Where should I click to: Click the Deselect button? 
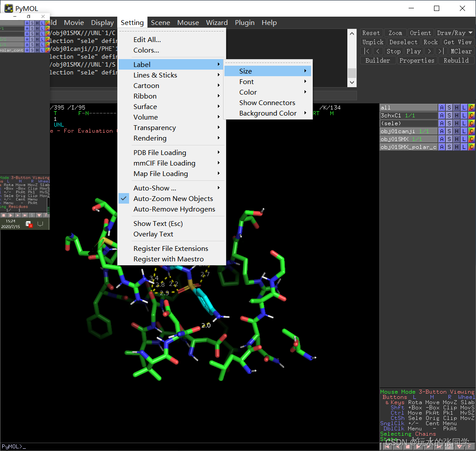click(403, 42)
